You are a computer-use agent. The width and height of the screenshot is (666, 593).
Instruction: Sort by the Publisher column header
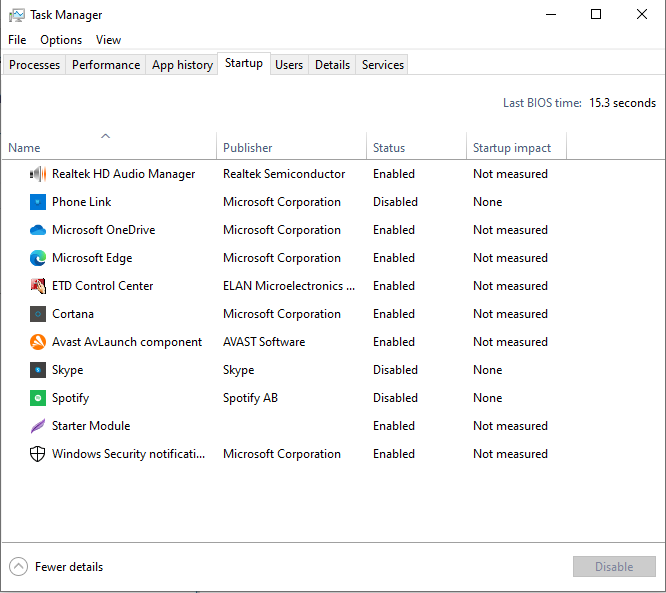pos(291,146)
